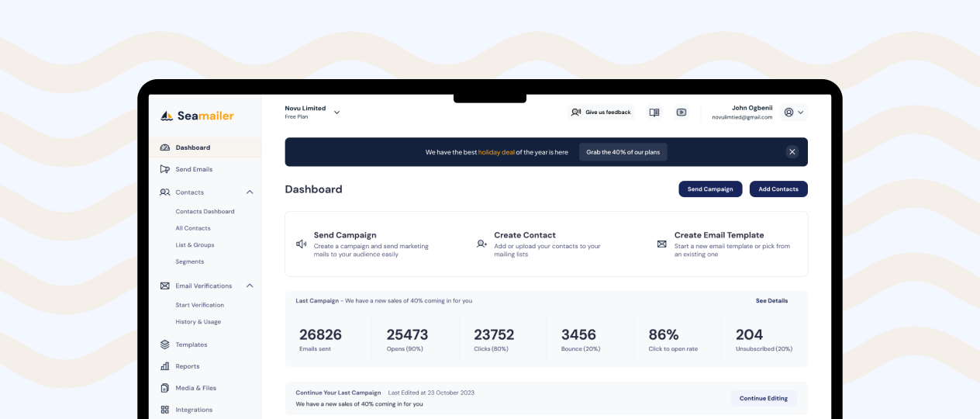Click the feedback speech icon in header
980x419 pixels.
(576, 113)
